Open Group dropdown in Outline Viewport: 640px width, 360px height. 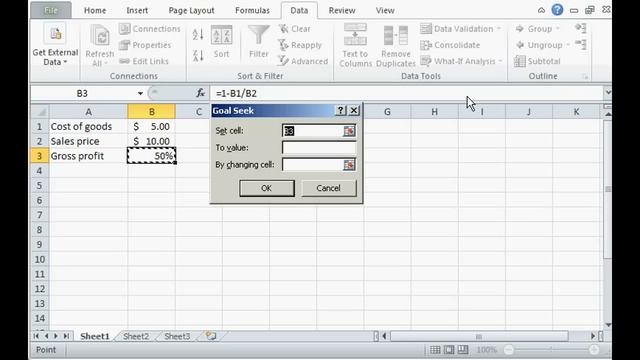[x=538, y=29]
